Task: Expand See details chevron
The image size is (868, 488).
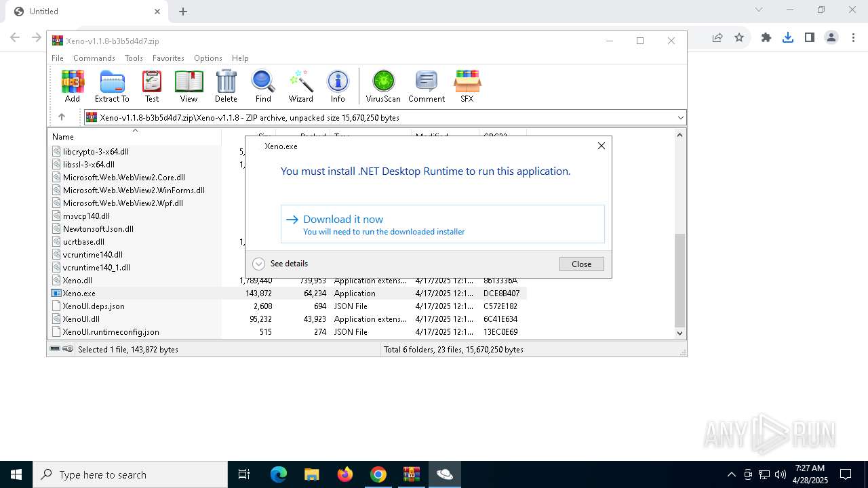Action: click(x=258, y=264)
